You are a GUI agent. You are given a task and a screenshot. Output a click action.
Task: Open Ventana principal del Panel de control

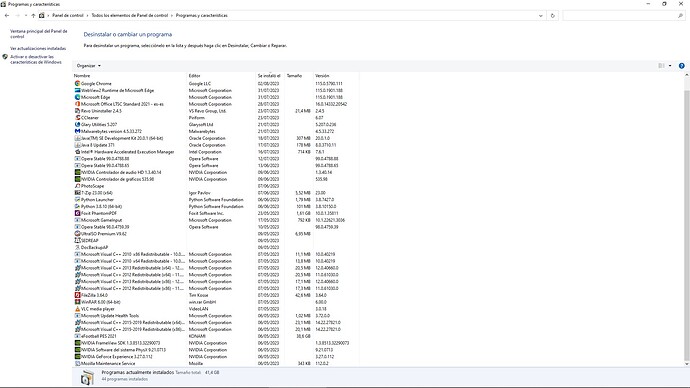point(39,34)
